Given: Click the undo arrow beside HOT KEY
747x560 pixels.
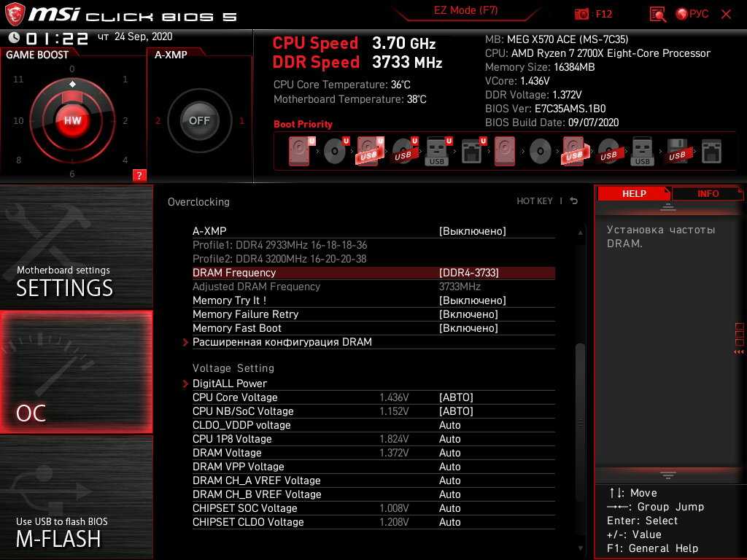Looking at the screenshot, I should pos(574,201).
